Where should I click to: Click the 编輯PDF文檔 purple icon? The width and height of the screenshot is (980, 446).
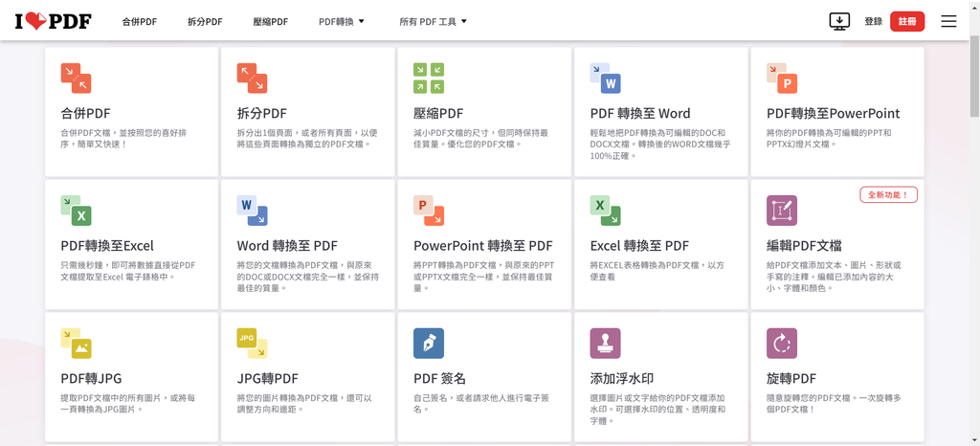(782, 211)
